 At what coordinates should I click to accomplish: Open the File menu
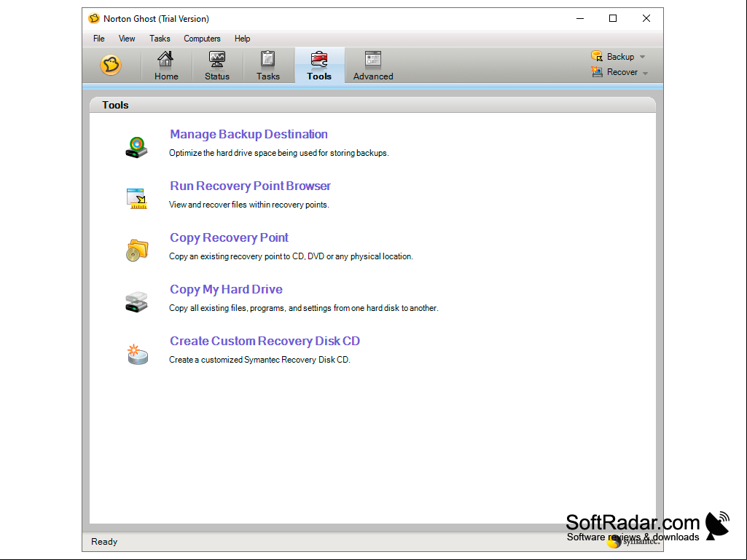(x=98, y=39)
